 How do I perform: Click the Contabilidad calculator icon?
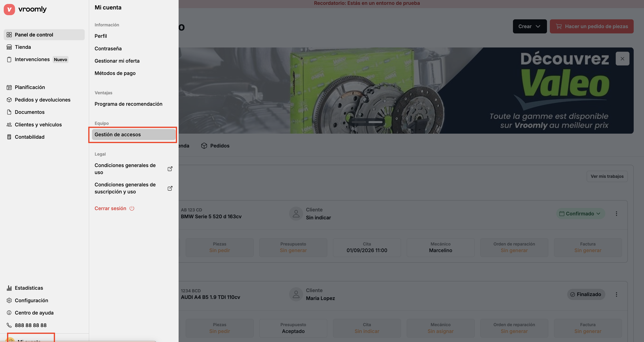point(9,137)
